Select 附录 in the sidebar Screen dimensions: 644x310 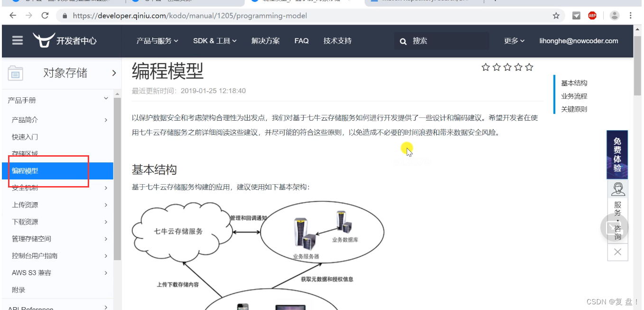click(18, 290)
